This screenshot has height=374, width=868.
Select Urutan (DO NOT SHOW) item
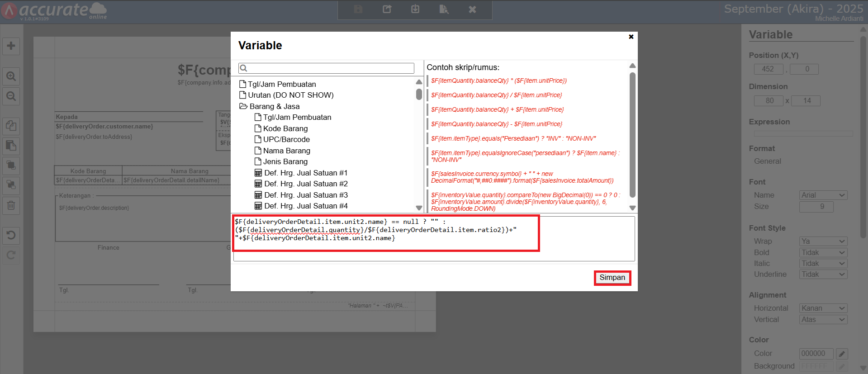point(290,95)
